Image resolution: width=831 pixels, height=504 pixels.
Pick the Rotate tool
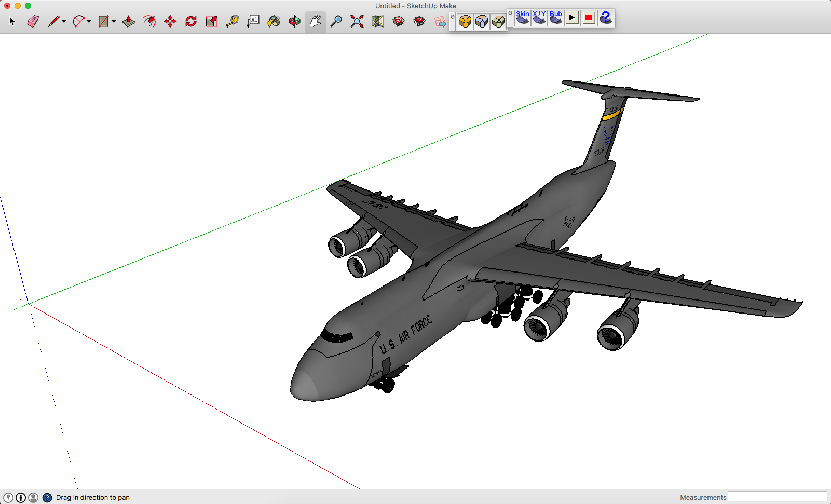[x=191, y=21]
